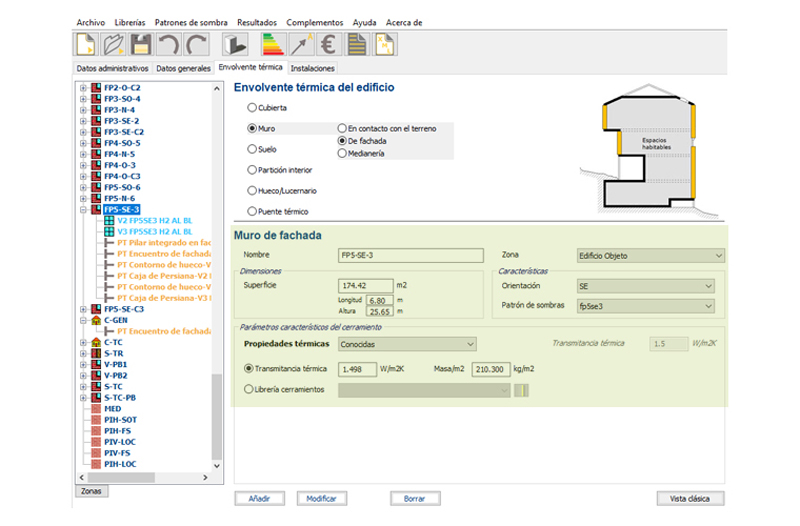Collapse the FP5-SE-3 tree node

click(83, 210)
